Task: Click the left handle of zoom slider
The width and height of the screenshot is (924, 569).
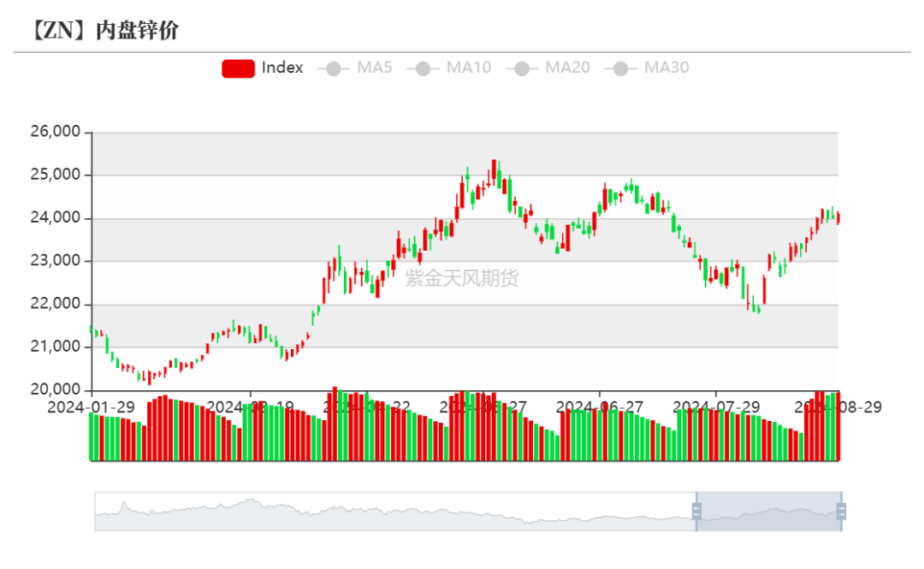Action: point(696,511)
